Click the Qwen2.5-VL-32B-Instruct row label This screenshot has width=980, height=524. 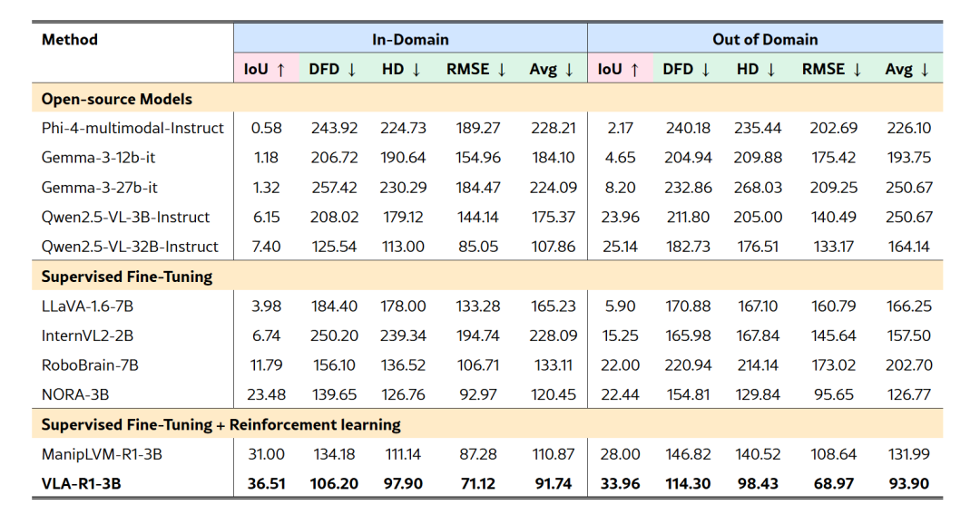coord(130,247)
